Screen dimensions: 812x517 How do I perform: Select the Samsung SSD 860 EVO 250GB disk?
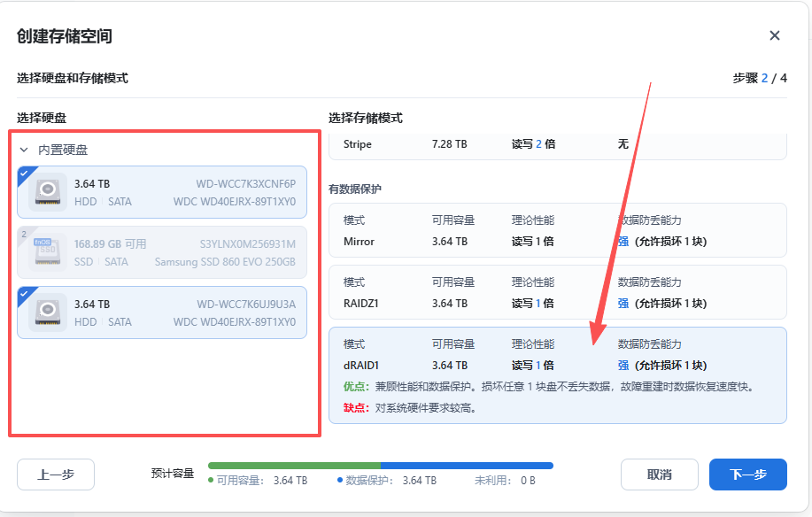click(x=162, y=252)
